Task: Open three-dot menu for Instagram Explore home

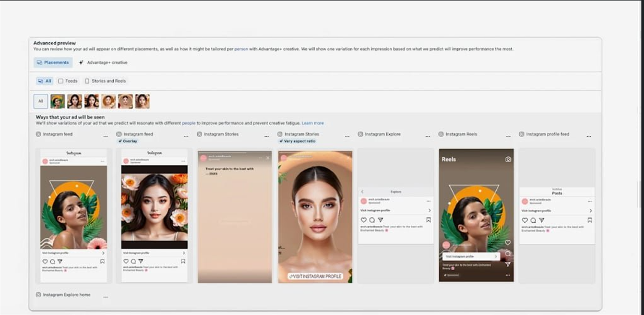Action: 106,297
